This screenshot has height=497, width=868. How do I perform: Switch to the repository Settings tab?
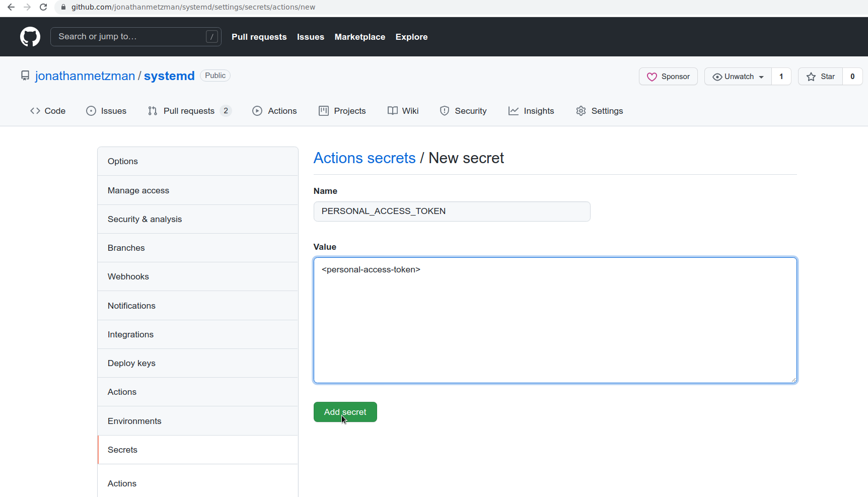[600, 111]
